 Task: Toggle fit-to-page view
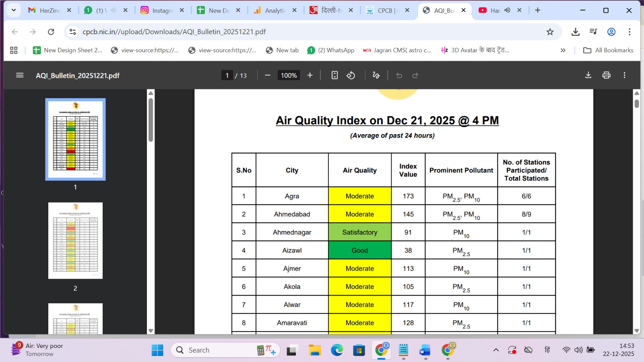click(x=334, y=75)
